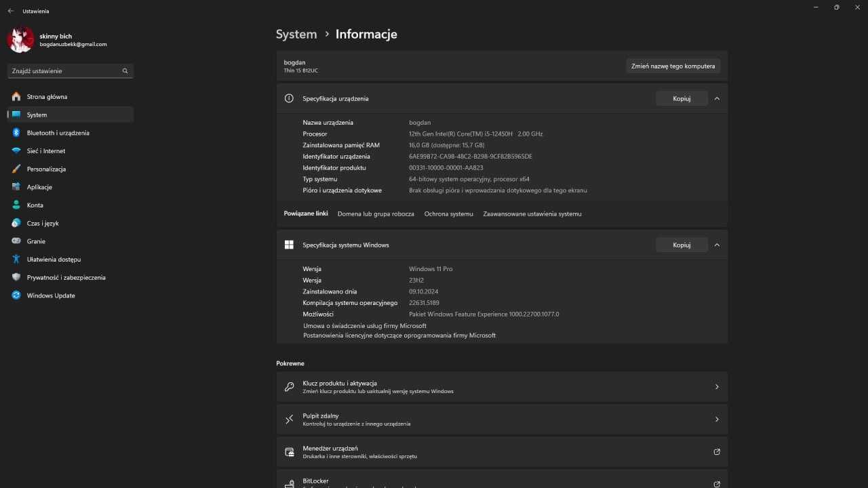
Task: Click the Konta person icon
Action: (16, 205)
